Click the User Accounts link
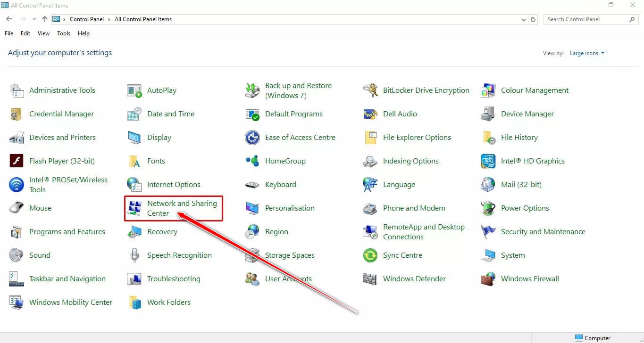Image resolution: width=644 pixels, height=343 pixels. (288, 279)
